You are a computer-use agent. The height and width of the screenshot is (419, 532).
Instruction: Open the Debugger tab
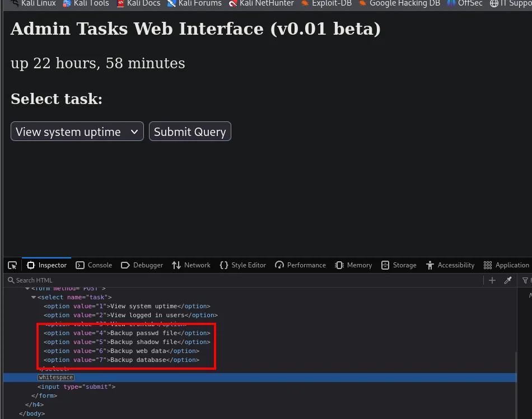pyautogui.click(x=142, y=265)
